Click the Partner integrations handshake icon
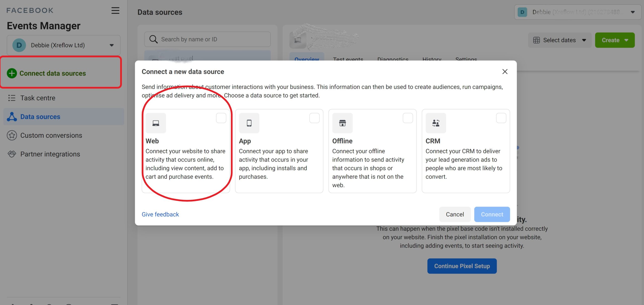 pos(12,154)
